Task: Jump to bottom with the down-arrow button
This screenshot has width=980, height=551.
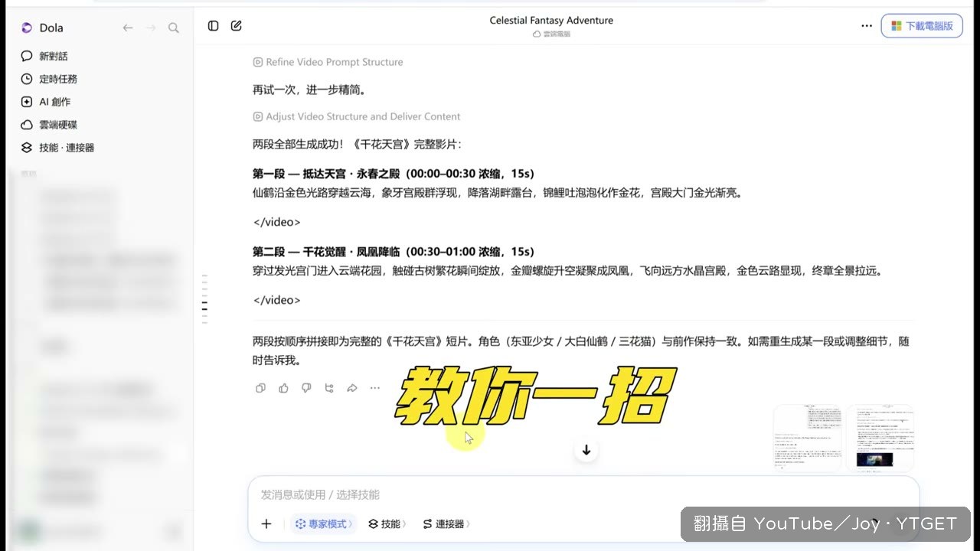Action: click(x=586, y=450)
